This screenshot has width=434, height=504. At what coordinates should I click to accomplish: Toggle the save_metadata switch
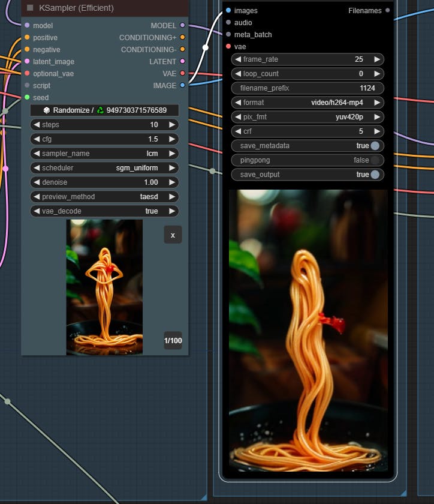(x=375, y=146)
